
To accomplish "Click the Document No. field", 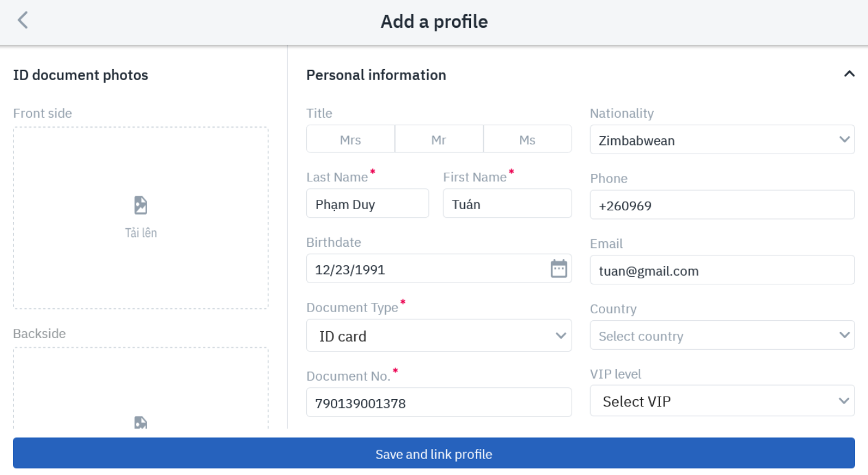I will pos(438,403).
